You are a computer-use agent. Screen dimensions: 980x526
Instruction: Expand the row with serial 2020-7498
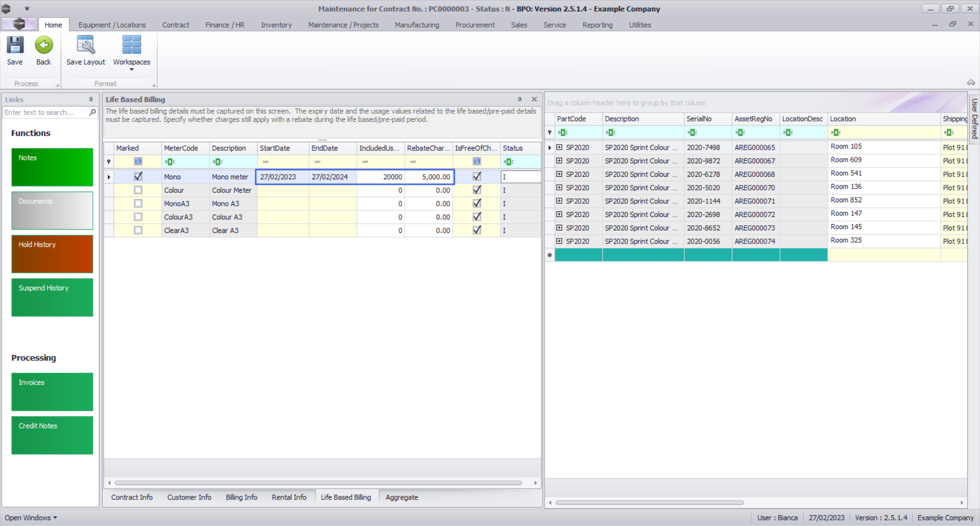pos(559,148)
